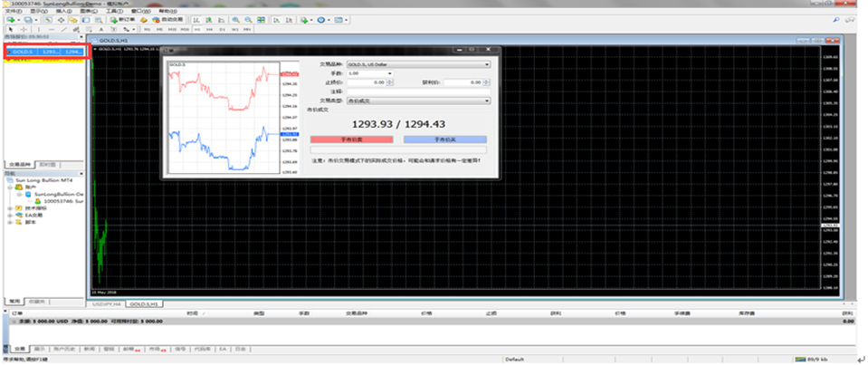Click the stop loss value stepper arrows
The height and width of the screenshot is (365, 868).
[390, 82]
